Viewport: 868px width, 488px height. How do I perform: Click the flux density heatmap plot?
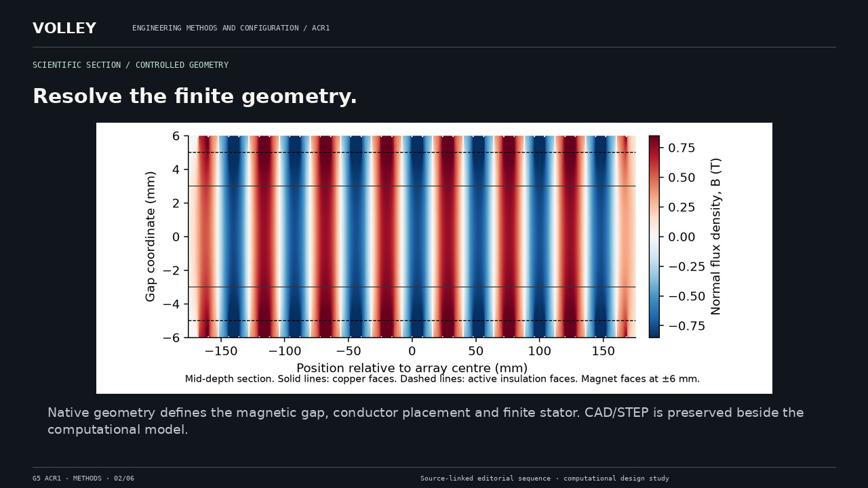[x=412, y=237]
